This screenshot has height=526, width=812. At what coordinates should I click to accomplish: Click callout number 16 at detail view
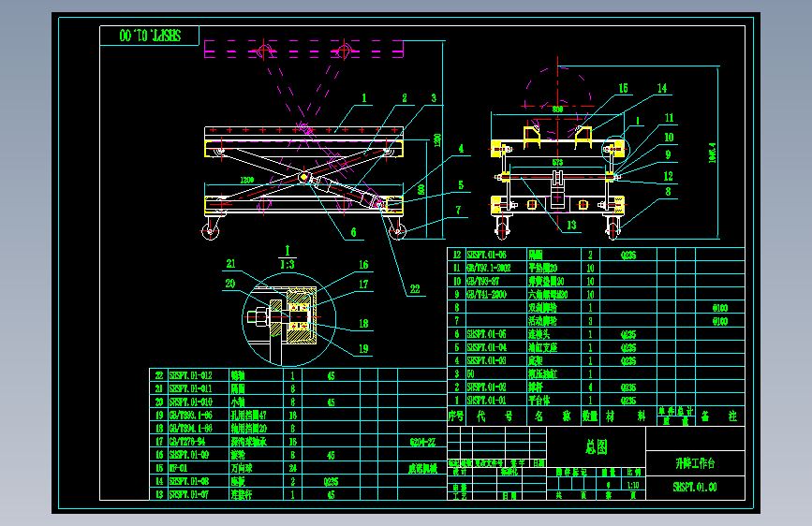363,265
